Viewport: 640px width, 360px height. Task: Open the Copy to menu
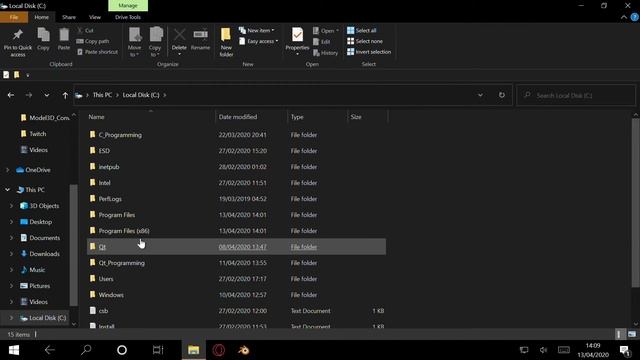pyautogui.click(x=155, y=42)
